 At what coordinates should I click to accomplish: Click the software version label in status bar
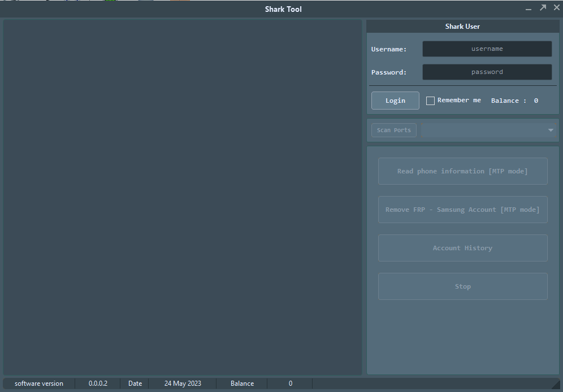[39, 384]
